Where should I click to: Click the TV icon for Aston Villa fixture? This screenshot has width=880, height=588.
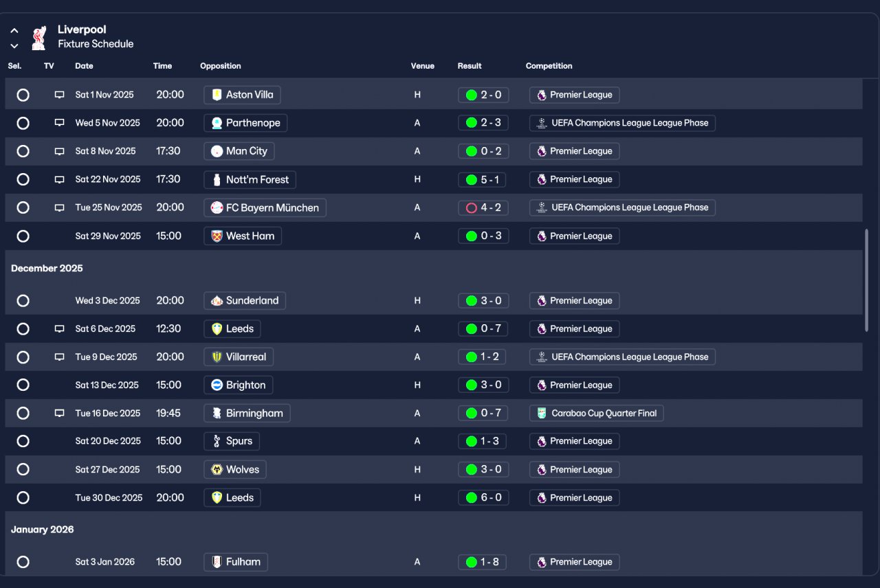coord(59,95)
